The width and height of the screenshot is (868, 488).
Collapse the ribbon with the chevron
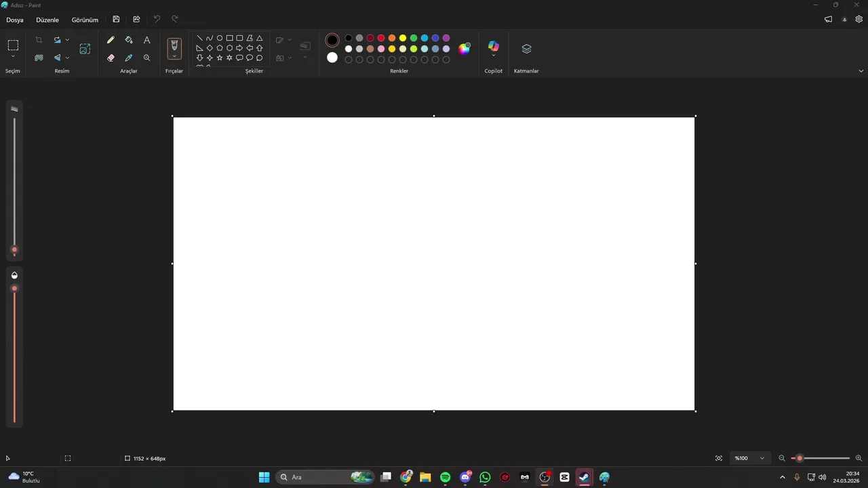click(861, 70)
